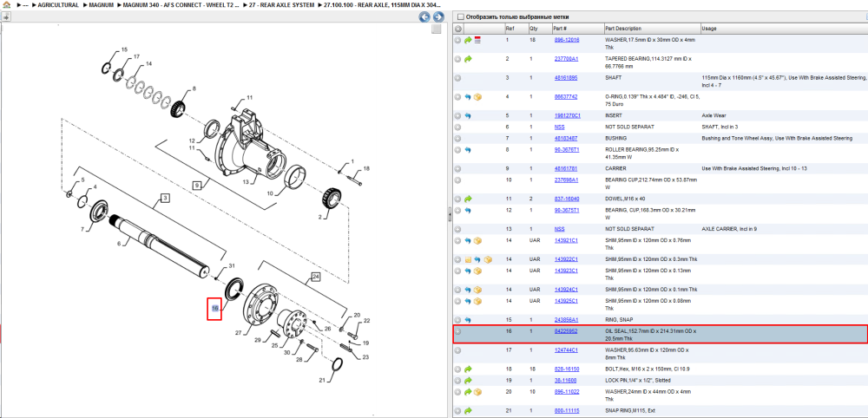Open the '--' breadcrumb entry
Screen dimensions: 868x418
(25, 5)
